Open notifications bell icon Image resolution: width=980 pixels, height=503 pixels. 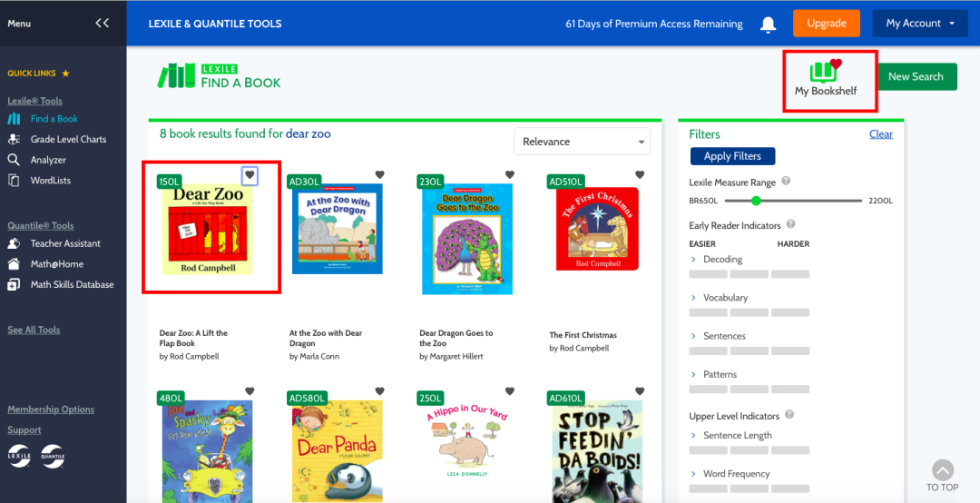[x=769, y=24]
